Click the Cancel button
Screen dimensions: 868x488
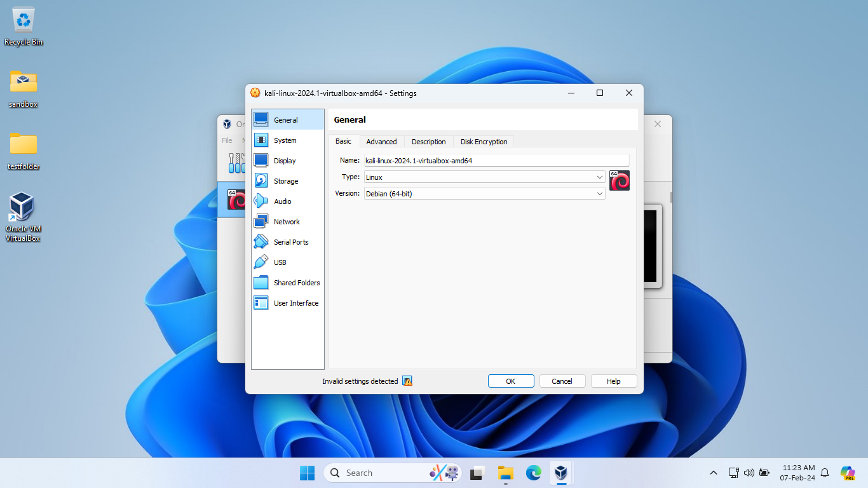click(x=562, y=381)
